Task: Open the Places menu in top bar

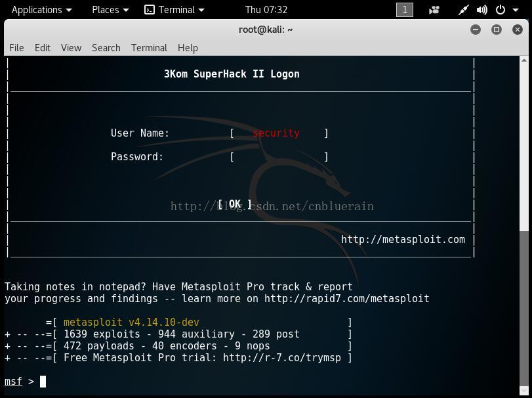Action: 110,10
